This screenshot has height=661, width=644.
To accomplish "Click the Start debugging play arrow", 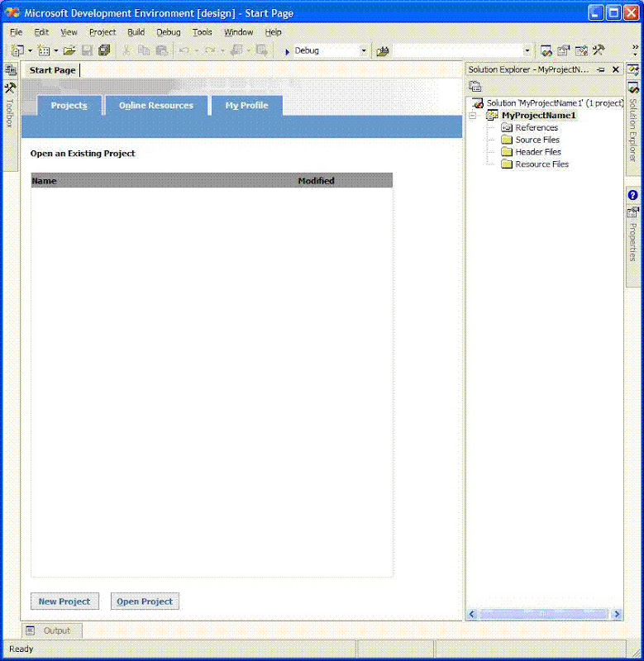I will [287, 51].
